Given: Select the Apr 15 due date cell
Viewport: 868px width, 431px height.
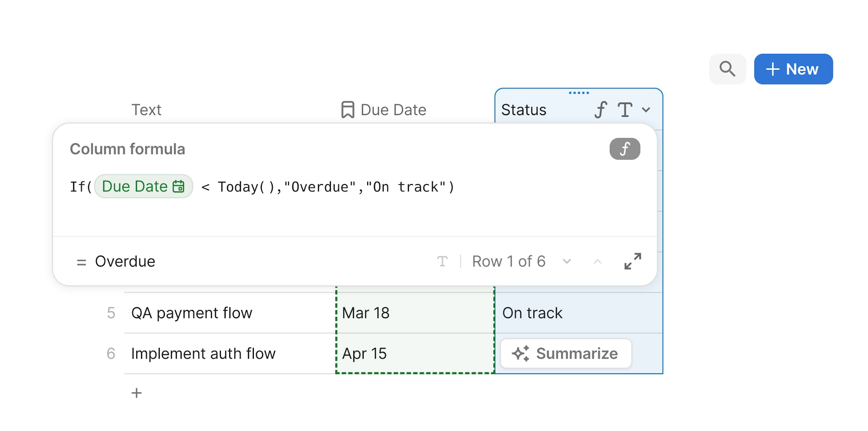Looking at the screenshot, I should click(414, 353).
